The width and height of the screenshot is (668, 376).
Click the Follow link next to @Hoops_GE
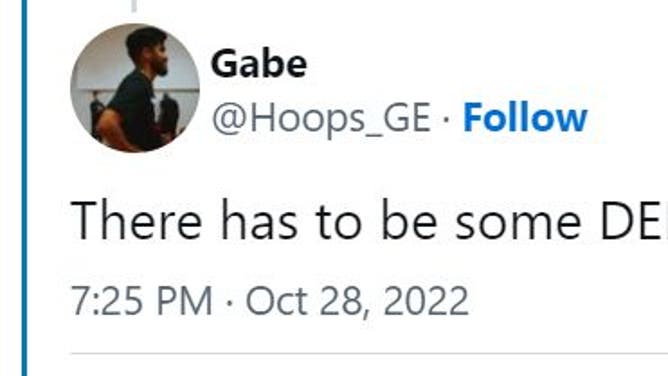[x=525, y=118]
